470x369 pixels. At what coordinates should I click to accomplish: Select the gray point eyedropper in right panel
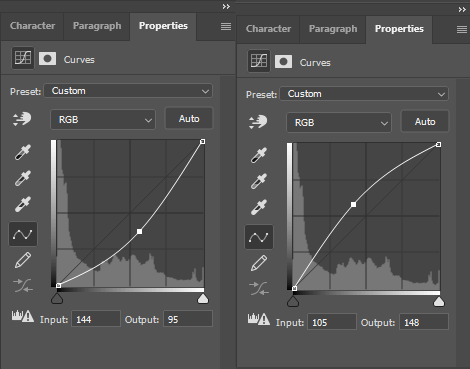(x=259, y=181)
